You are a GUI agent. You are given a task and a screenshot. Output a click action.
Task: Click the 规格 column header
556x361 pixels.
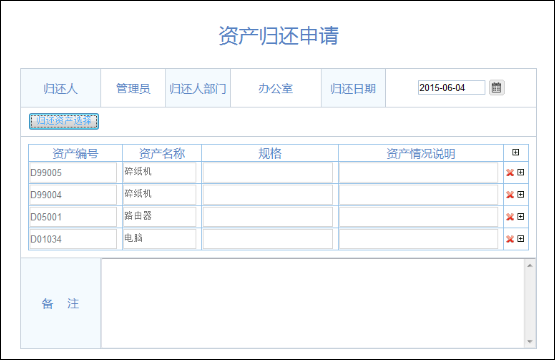[x=270, y=154]
